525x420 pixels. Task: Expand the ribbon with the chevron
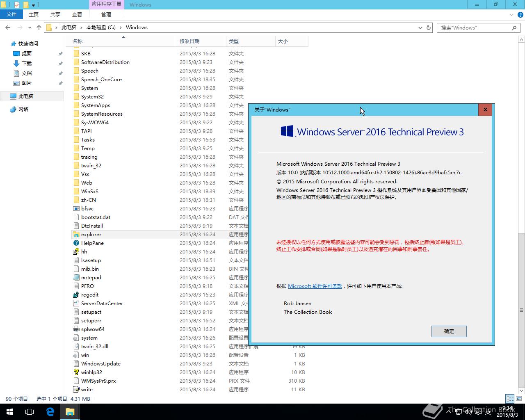[511, 15]
